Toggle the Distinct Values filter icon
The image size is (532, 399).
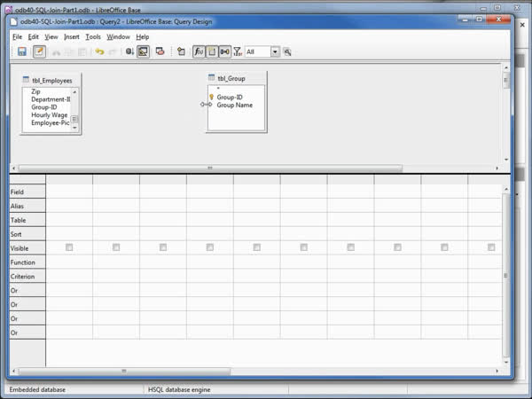[238, 52]
